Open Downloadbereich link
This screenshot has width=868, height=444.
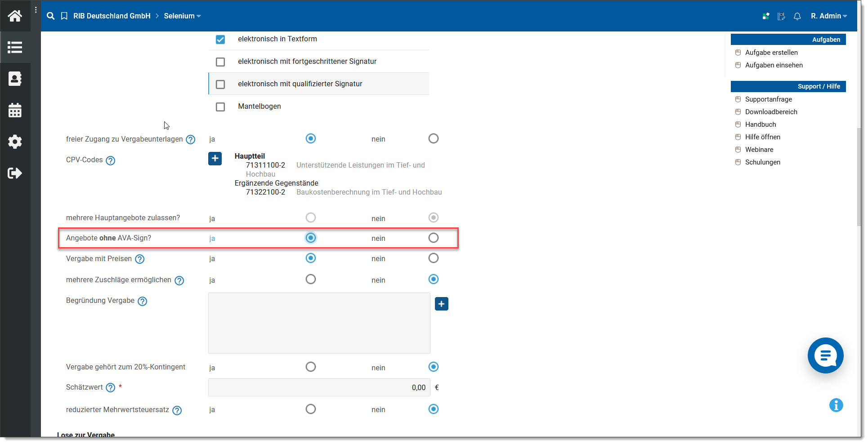[x=771, y=112]
